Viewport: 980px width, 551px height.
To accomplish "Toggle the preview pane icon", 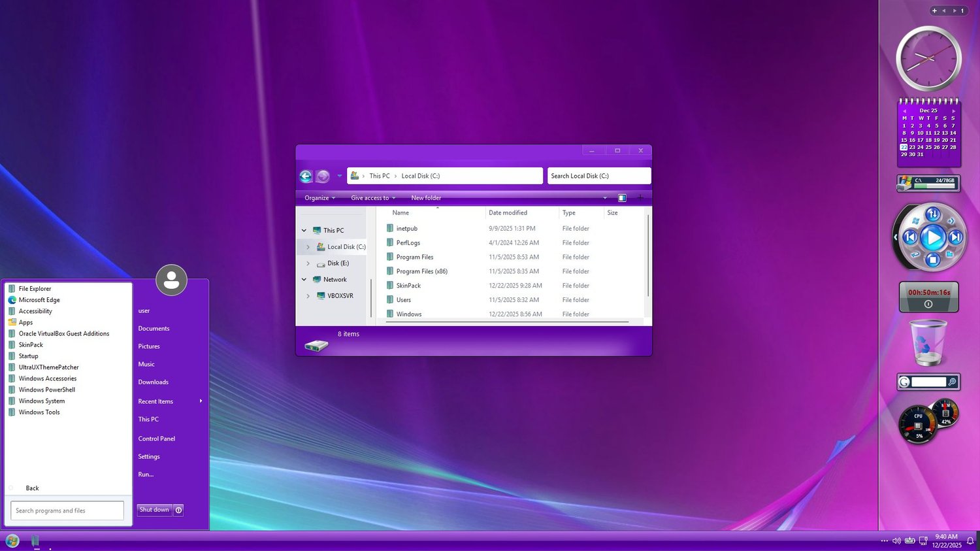I will 622,198.
